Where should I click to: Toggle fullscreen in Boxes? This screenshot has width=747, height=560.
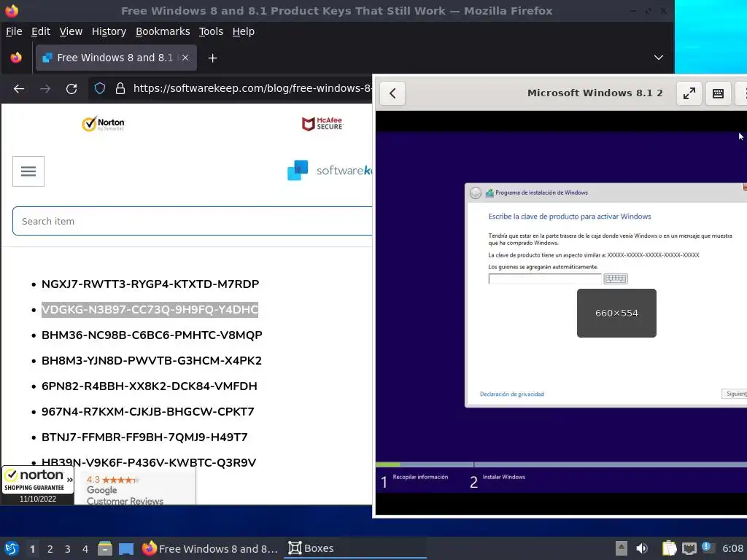point(689,93)
